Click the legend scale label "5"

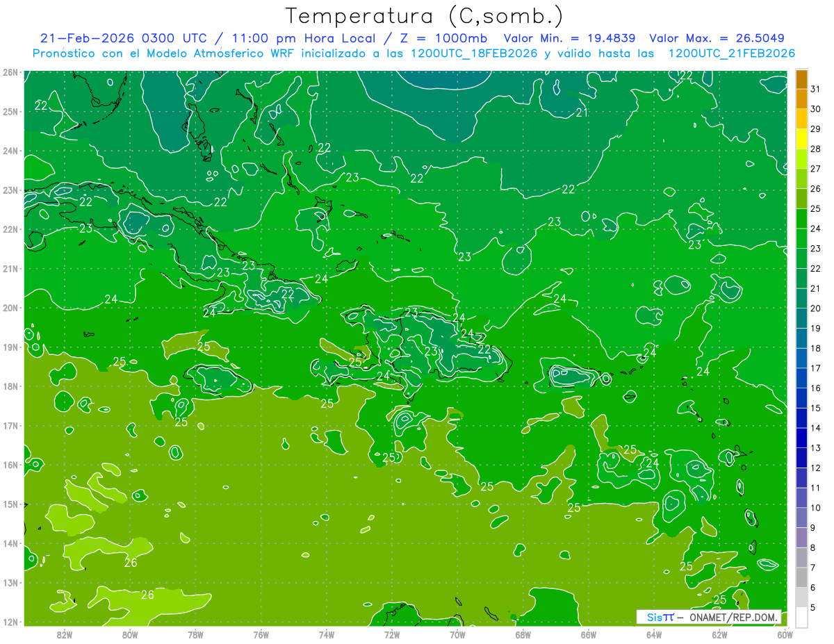(813, 608)
